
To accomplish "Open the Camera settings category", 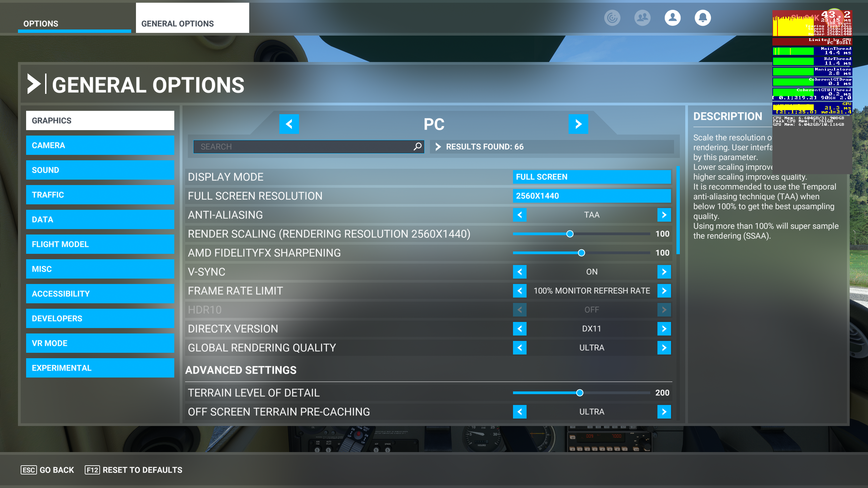I will 100,145.
